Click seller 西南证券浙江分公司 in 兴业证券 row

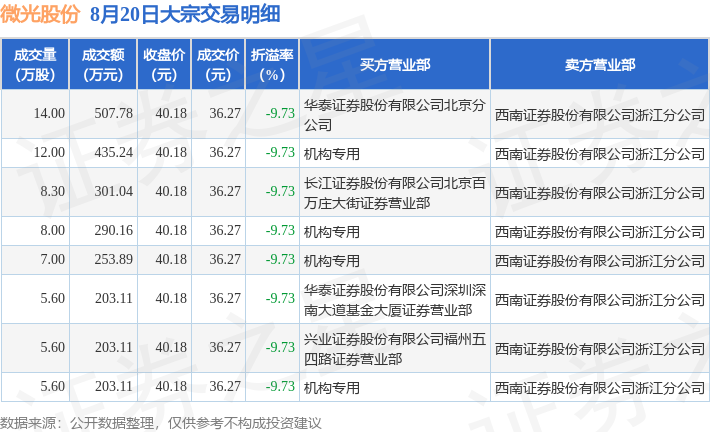600,349
